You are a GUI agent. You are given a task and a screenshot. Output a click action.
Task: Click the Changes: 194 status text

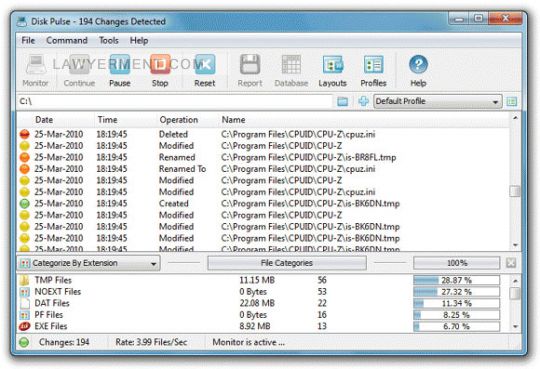(64, 342)
